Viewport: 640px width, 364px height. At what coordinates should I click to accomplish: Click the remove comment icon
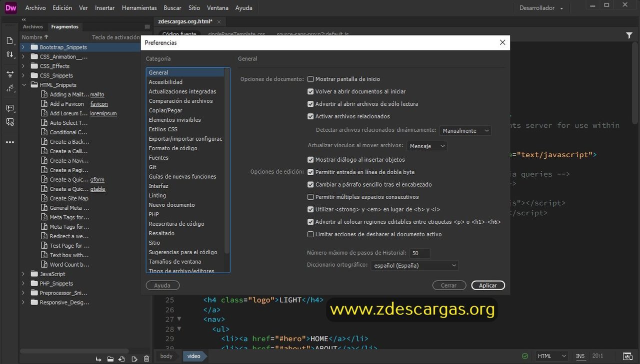tap(9, 122)
